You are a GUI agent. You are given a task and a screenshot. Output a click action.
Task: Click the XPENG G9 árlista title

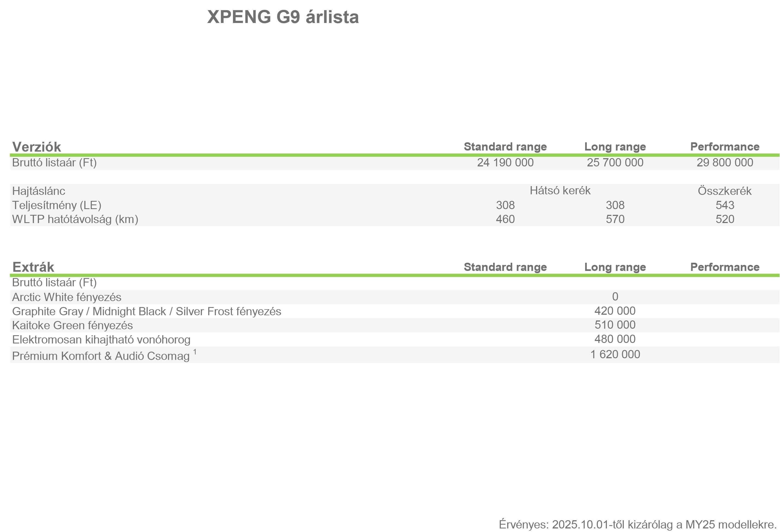(x=283, y=17)
